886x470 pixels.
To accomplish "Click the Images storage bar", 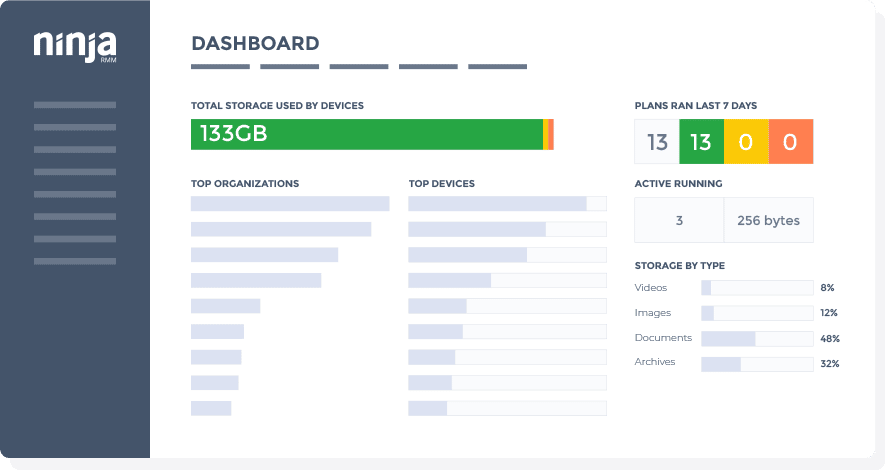I will pos(756,313).
